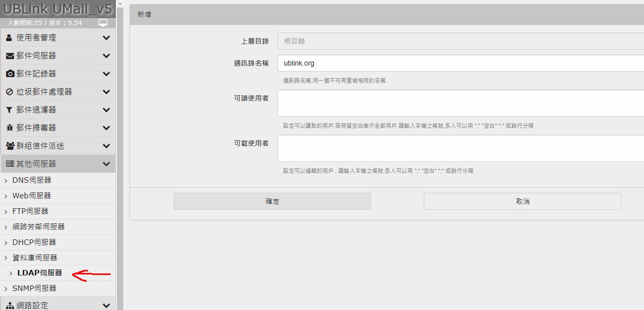
Task: Click the envelope icon for 郵件伺服器
Action: (10, 56)
